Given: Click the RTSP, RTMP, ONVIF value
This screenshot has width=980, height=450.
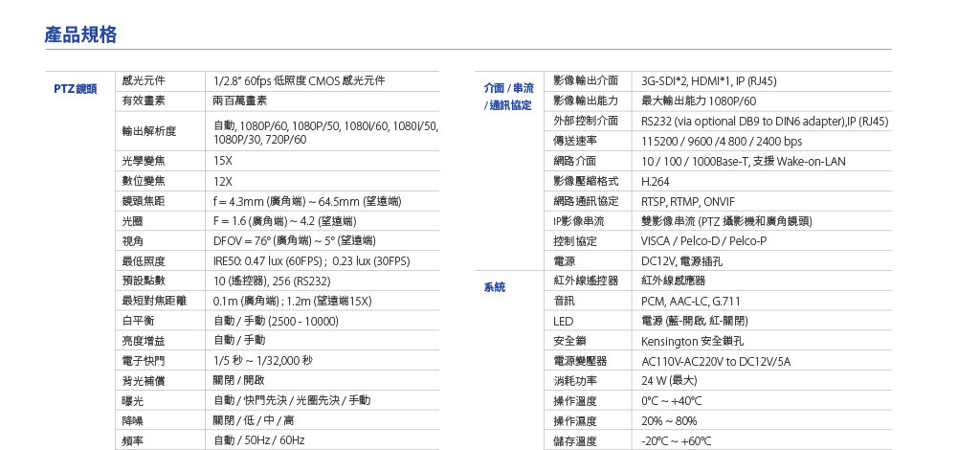Looking at the screenshot, I should point(688,201).
